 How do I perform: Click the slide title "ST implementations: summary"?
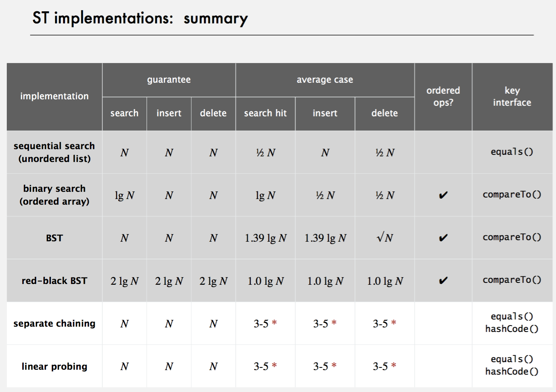(x=140, y=18)
